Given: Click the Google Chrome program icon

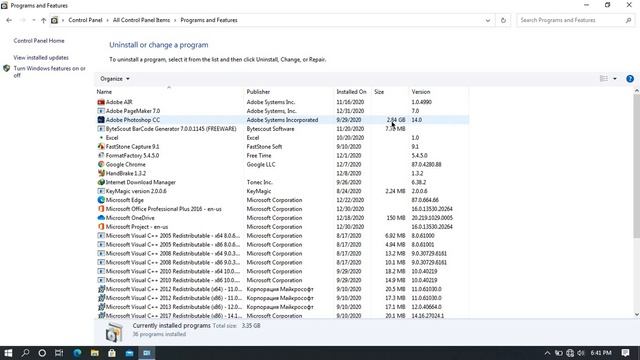Looking at the screenshot, I should [x=101, y=164].
